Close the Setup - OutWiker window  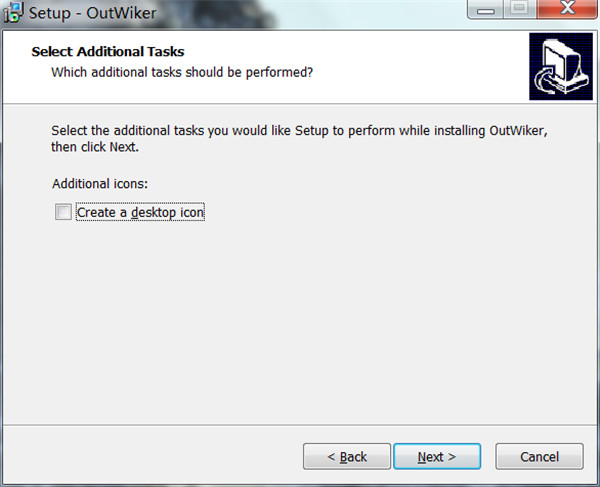pyautogui.click(x=567, y=9)
